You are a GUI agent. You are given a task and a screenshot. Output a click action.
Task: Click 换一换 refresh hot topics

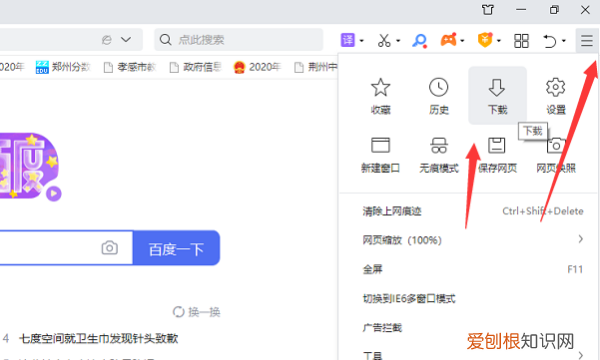pos(197,312)
